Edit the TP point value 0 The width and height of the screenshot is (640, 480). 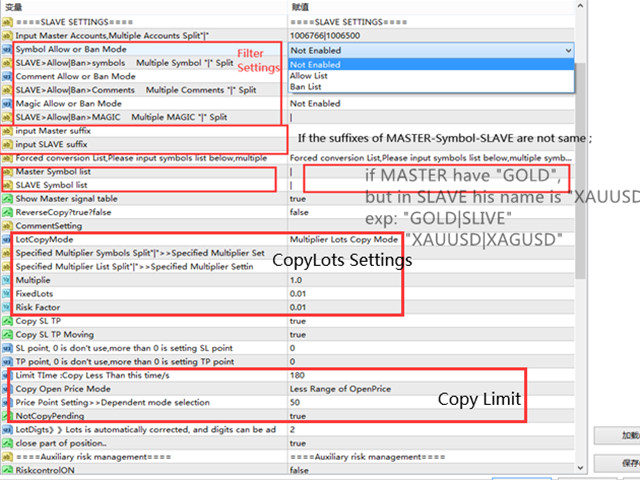(293, 362)
